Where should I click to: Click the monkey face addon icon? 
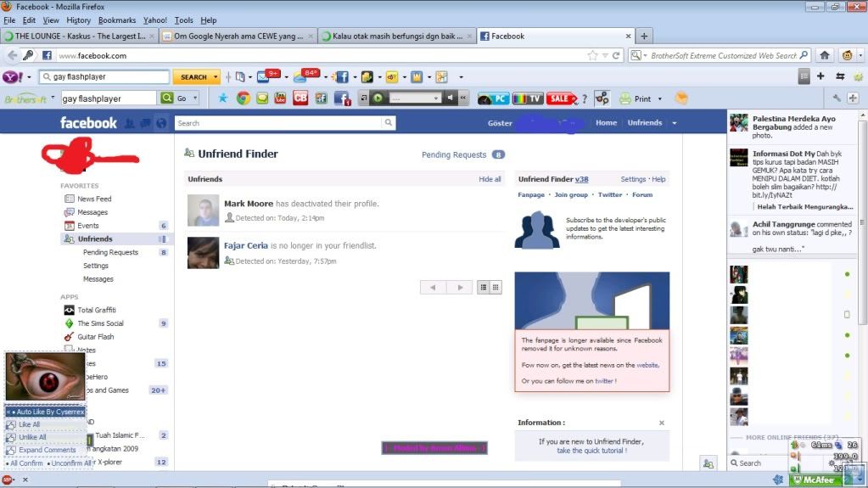coord(847,55)
